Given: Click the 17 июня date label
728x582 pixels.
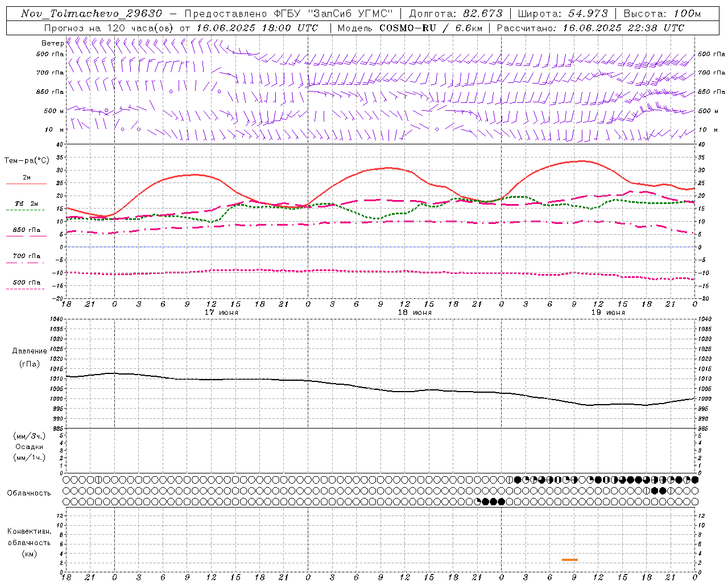Looking at the screenshot, I should pos(221,313).
